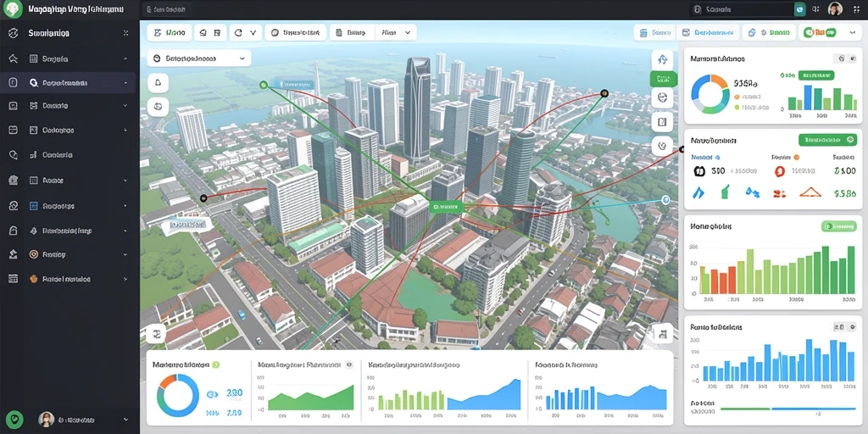The height and width of the screenshot is (434, 868).
Task: Expand the bottom user profile menu chevron
Action: pyautogui.click(x=125, y=420)
